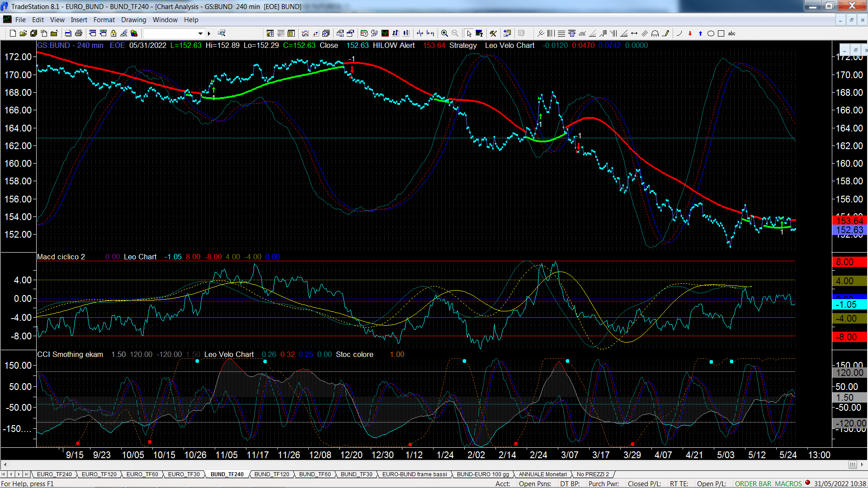
Task: Switch to No PREZZI 2 tab
Action: (593, 474)
